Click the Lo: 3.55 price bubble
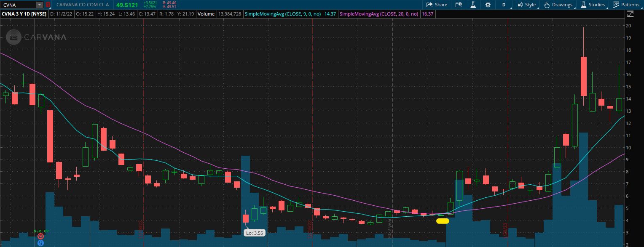The width and height of the screenshot is (644, 247). (x=254, y=233)
